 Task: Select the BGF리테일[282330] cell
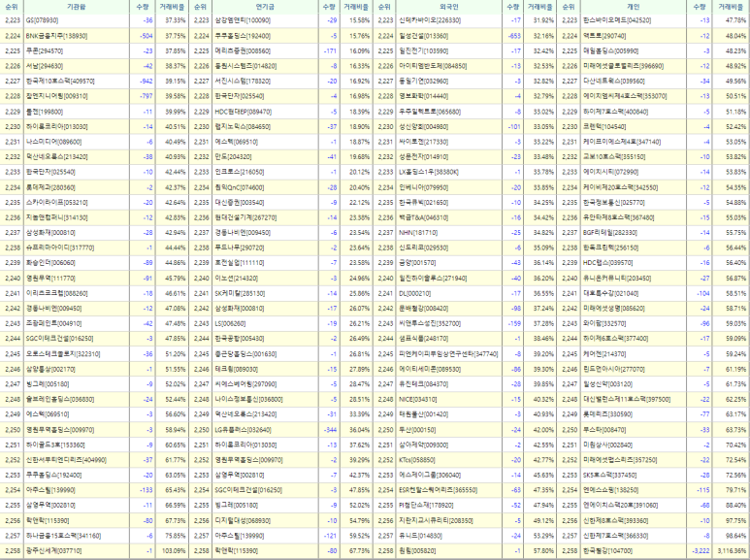point(610,233)
